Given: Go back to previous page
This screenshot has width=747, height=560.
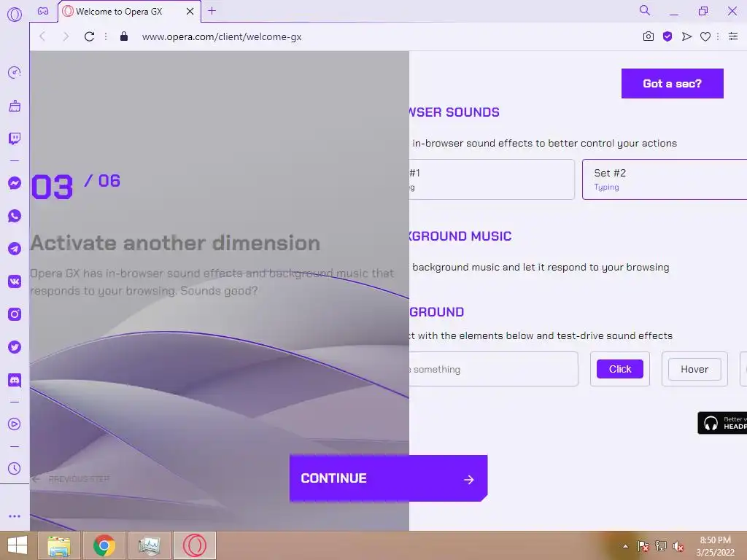Looking at the screenshot, I should pyautogui.click(x=42, y=36).
